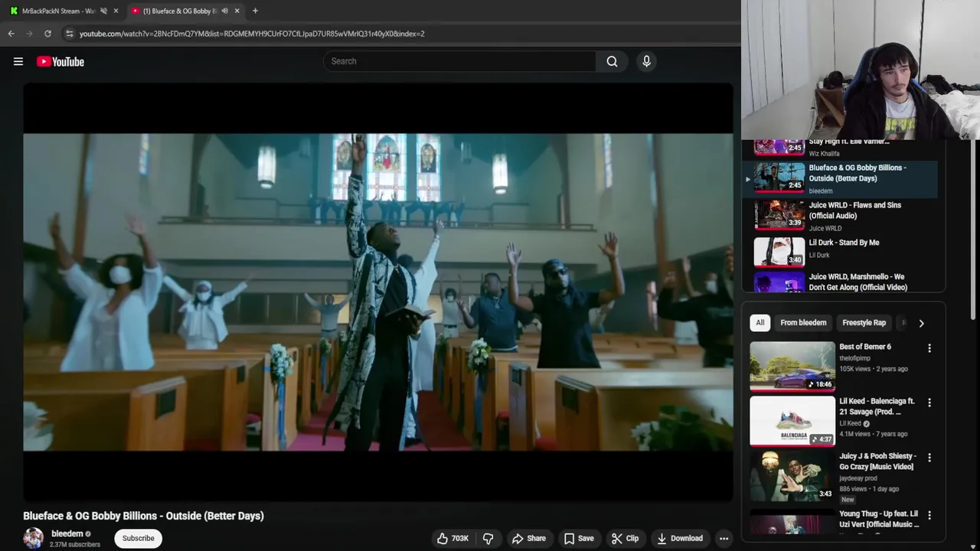View site information icon in address bar
Viewport: 980px width, 551px height.
(x=69, y=34)
